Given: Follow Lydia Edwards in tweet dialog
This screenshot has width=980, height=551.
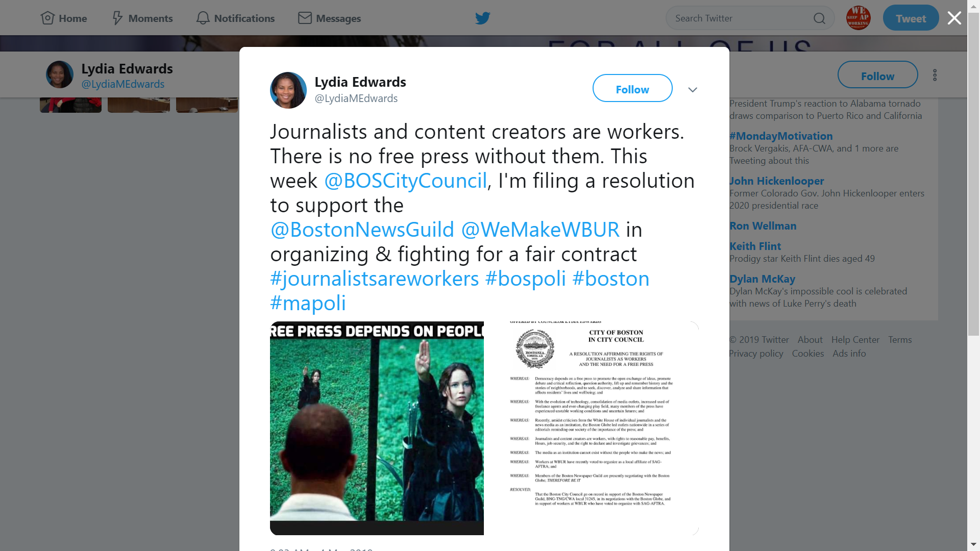Looking at the screenshot, I should point(632,88).
